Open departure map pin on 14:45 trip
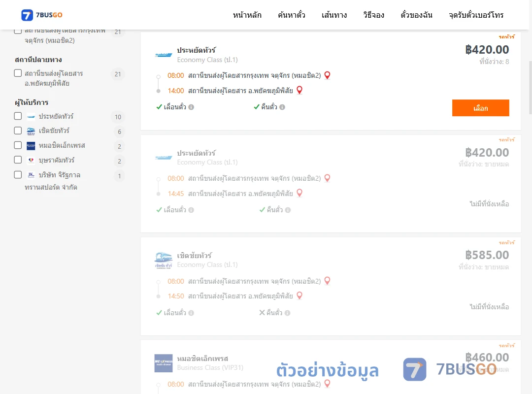The image size is (532, 394). click(327, 178)
